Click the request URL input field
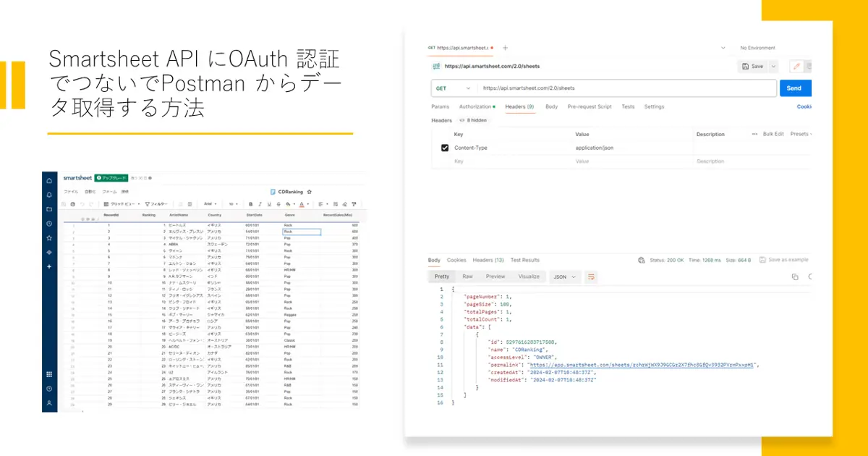Screen dimensions: 868x456 [627, 88]
